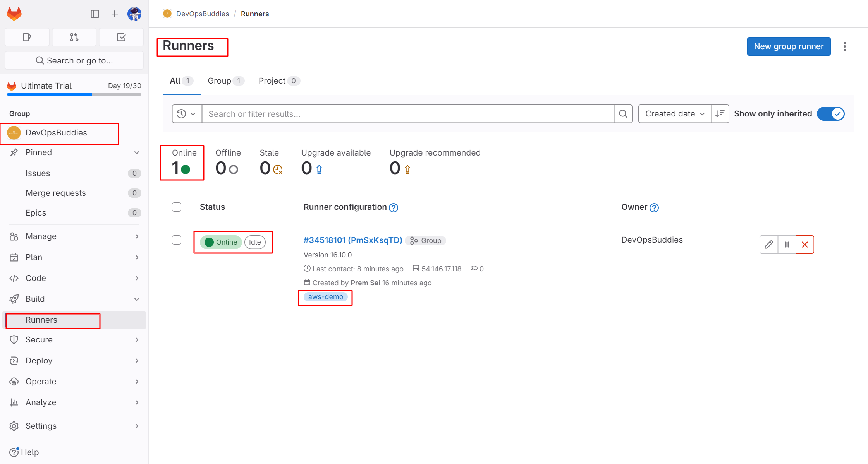Open the merge requests icon in the top sidebar
The image size is (868, 464).
74,37
